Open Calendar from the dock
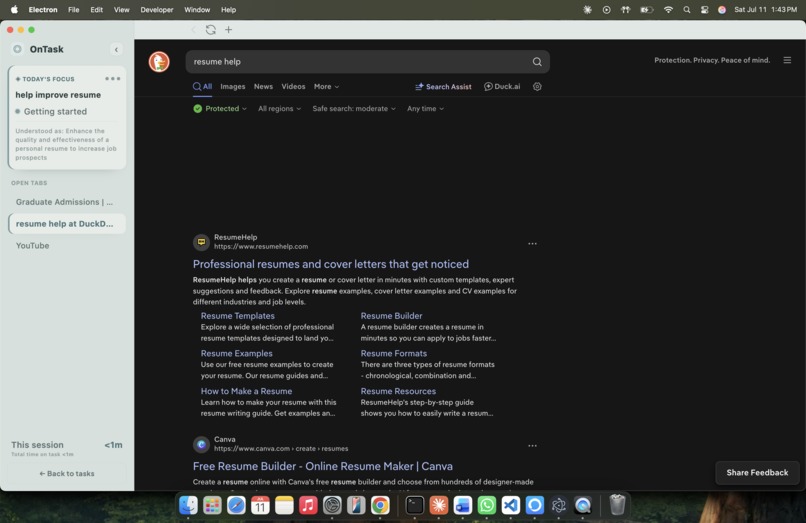 (x=260, y=506)
